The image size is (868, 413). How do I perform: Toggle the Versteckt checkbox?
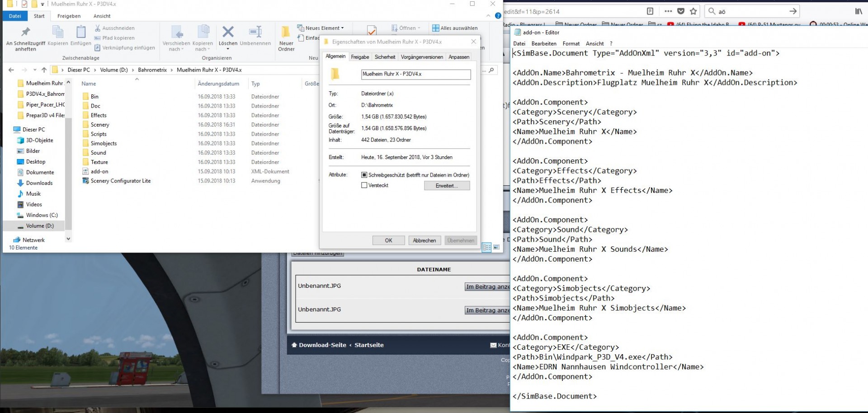pyautogui.click(x=364, y=185)
